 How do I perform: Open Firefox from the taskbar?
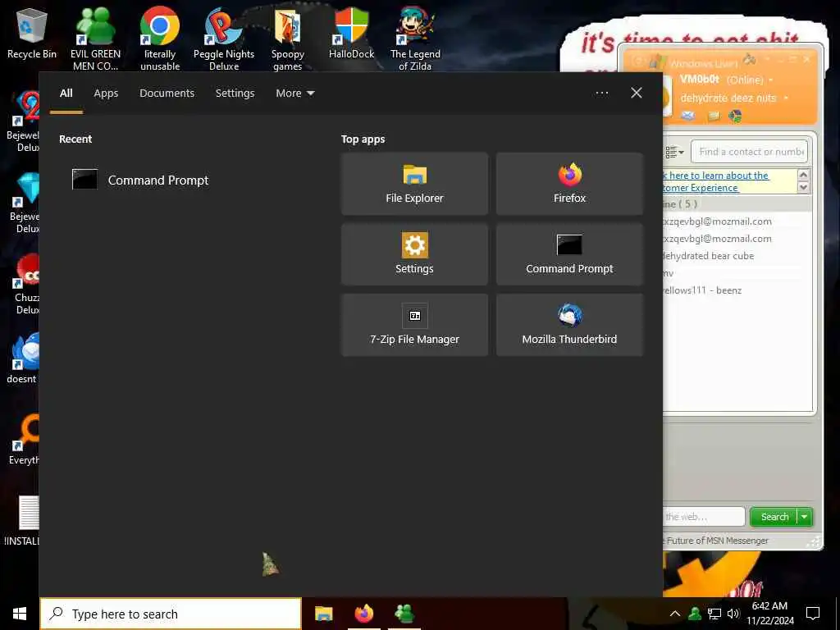point(364,614)
